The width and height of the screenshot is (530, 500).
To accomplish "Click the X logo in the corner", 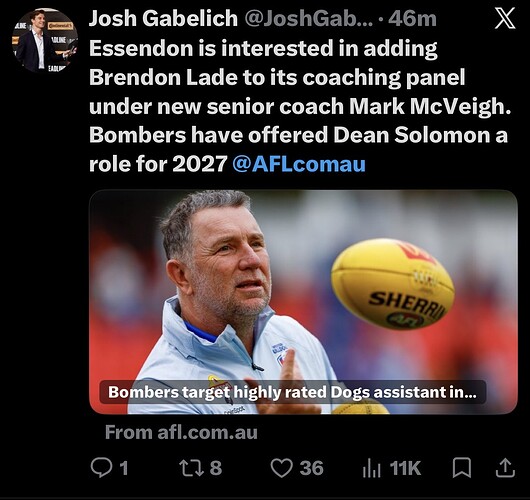I will tap(505, 18).
